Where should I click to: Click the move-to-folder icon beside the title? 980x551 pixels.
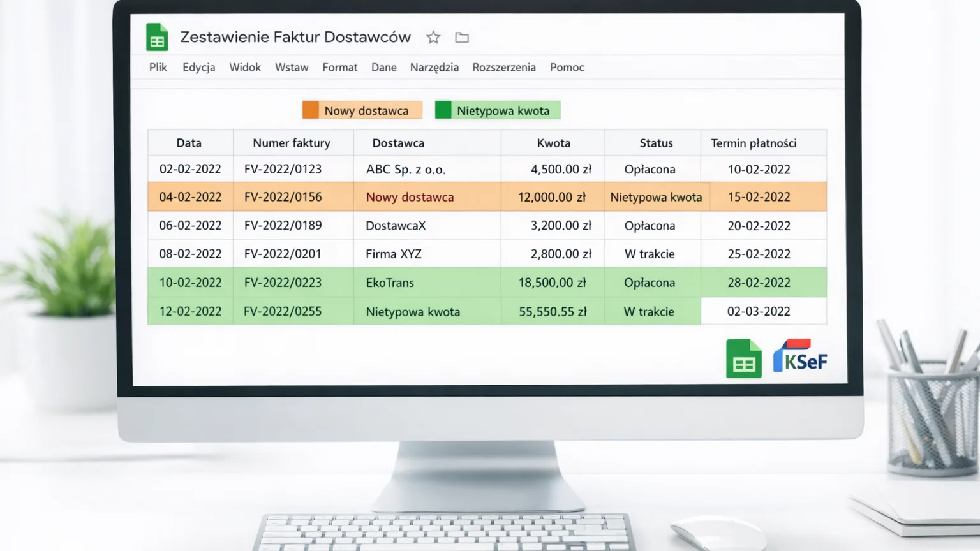point(462,38)
